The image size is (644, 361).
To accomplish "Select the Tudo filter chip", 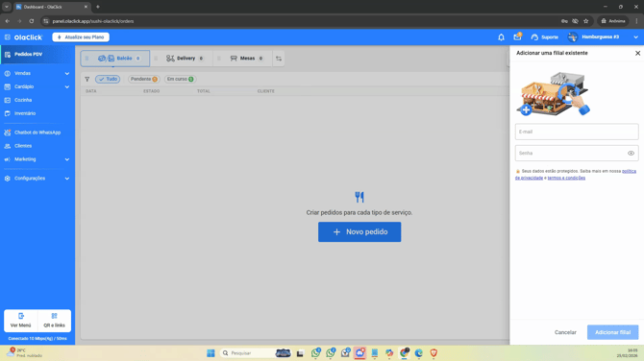I will (x=108, y=79).
